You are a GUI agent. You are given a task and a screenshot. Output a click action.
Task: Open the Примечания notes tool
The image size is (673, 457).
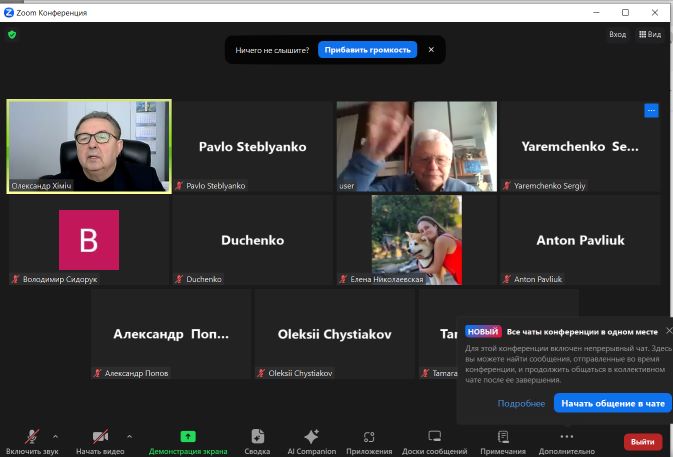pos(503,437)
